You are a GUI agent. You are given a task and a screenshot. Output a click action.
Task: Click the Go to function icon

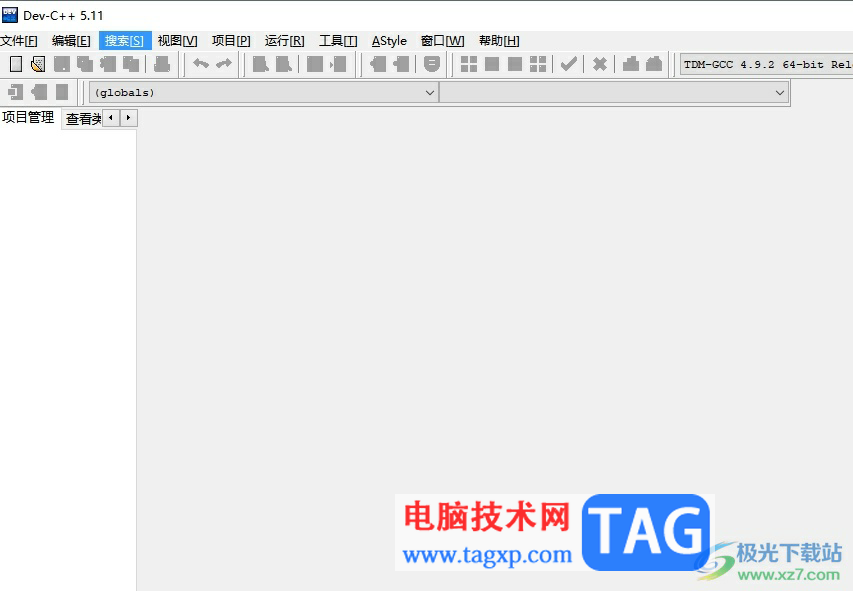[x=315, y=64]
